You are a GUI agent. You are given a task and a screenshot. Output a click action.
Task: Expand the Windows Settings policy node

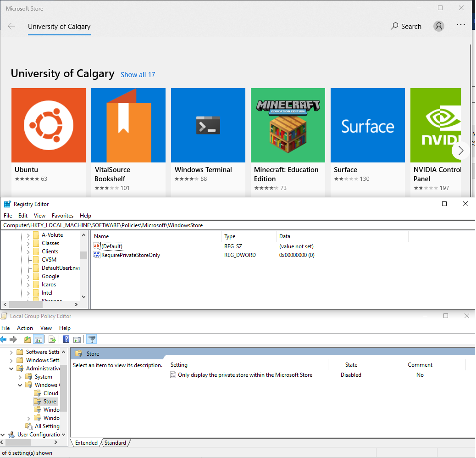point(11,361)
